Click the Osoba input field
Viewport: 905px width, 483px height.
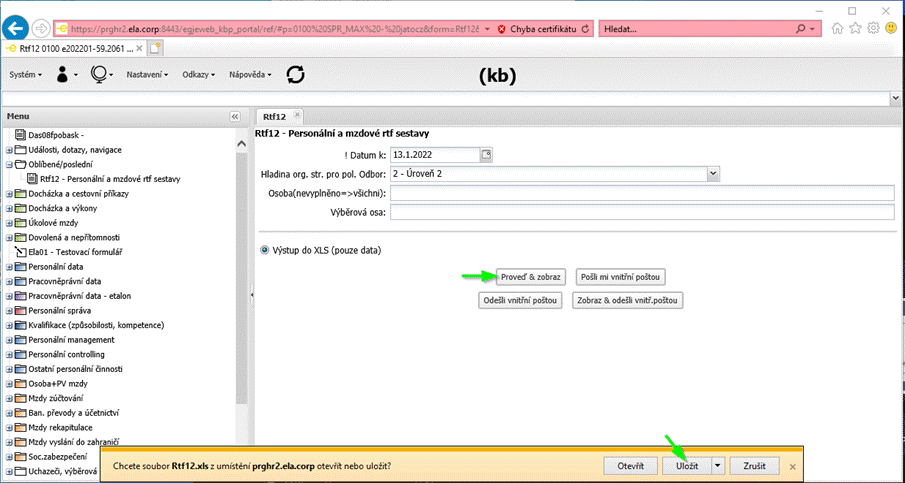(x=641, y=193)
